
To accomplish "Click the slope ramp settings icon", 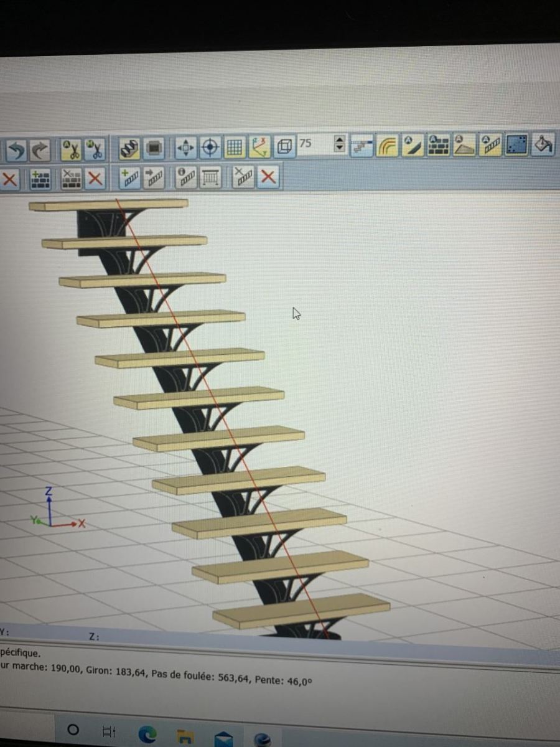I will (x=464, y=145).
